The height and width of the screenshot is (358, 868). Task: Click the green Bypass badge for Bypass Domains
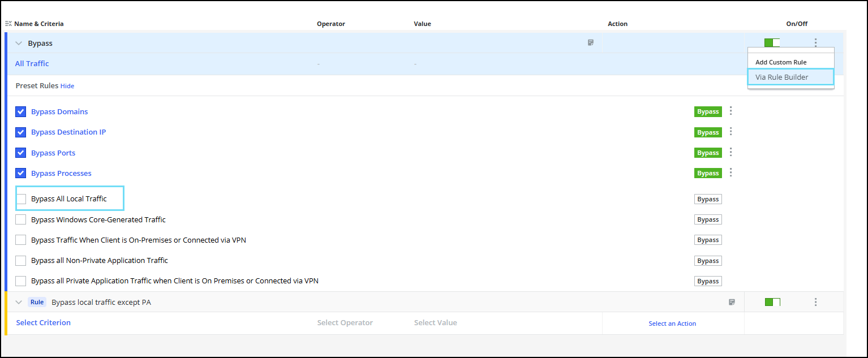click(708, 111)
